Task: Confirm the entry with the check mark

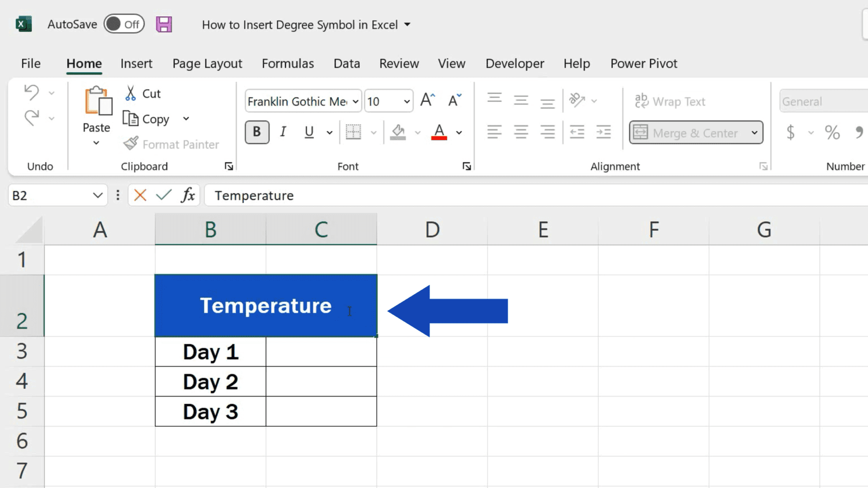Action: [163, 195]
